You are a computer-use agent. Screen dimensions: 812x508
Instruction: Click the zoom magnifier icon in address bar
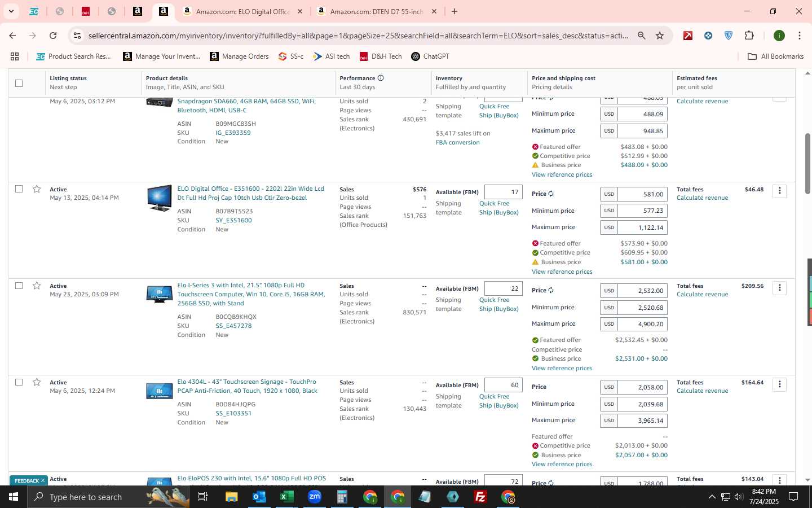[x=641, y=36]
